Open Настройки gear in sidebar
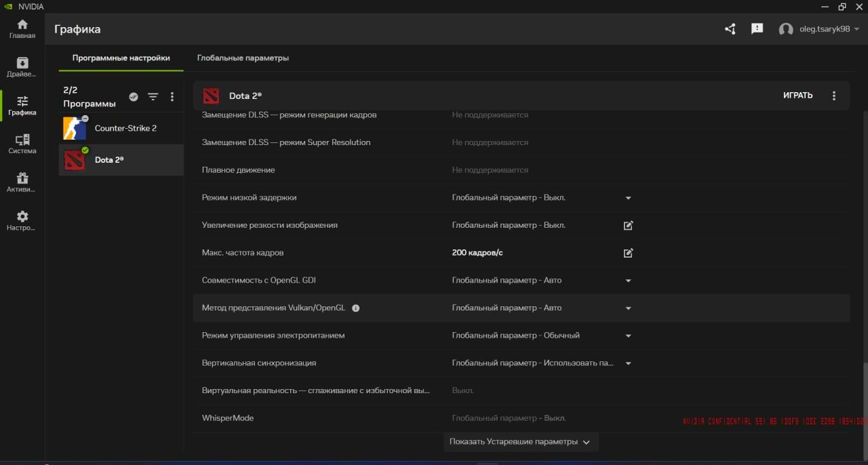 click(x=22, y=220)
